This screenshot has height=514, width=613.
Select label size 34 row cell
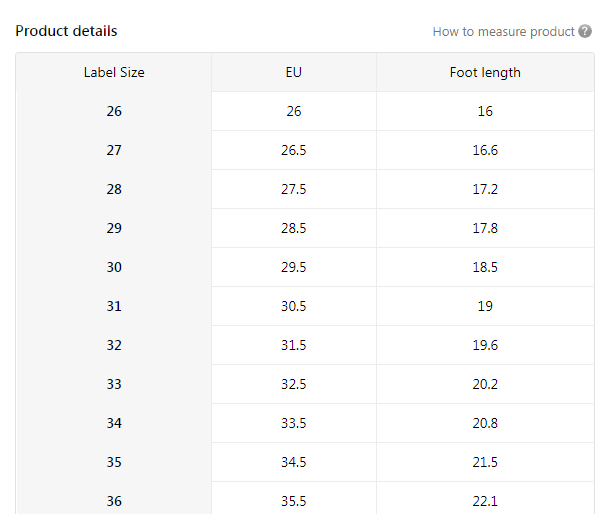pyautogui.click(x=114, y=423)
